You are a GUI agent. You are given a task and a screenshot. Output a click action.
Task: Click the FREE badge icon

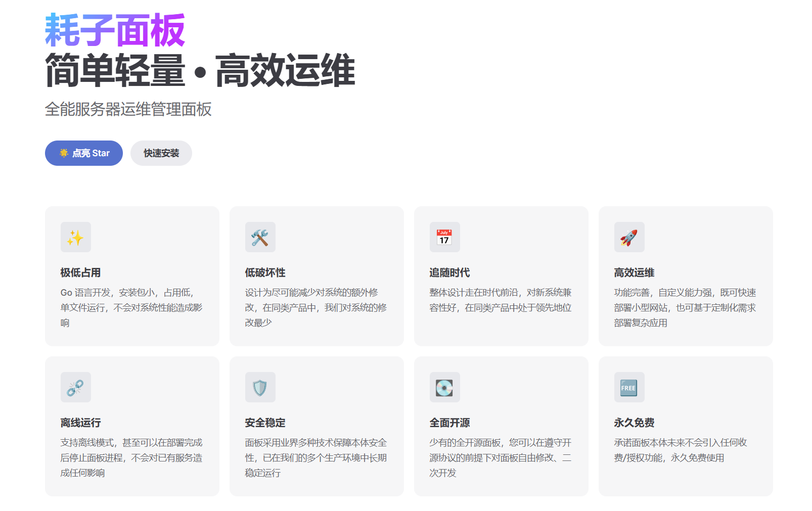tap(629, 387)
